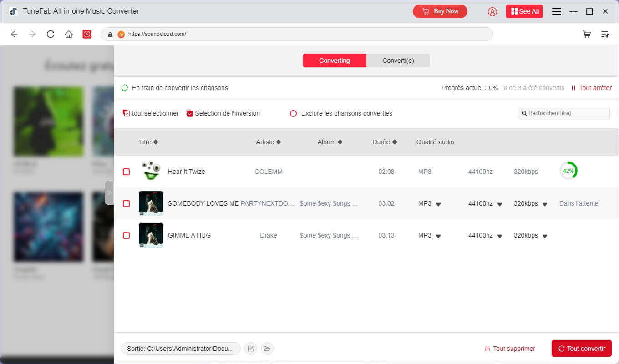Click the 'GIMME A HUG' title
Screen dimensions: 619x364
click(x=189, y=235)
